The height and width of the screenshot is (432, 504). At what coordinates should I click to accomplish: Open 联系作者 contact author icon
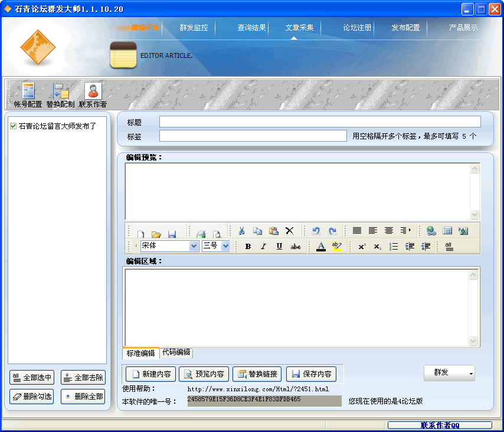pyautogui.click(x=93, y=93)
